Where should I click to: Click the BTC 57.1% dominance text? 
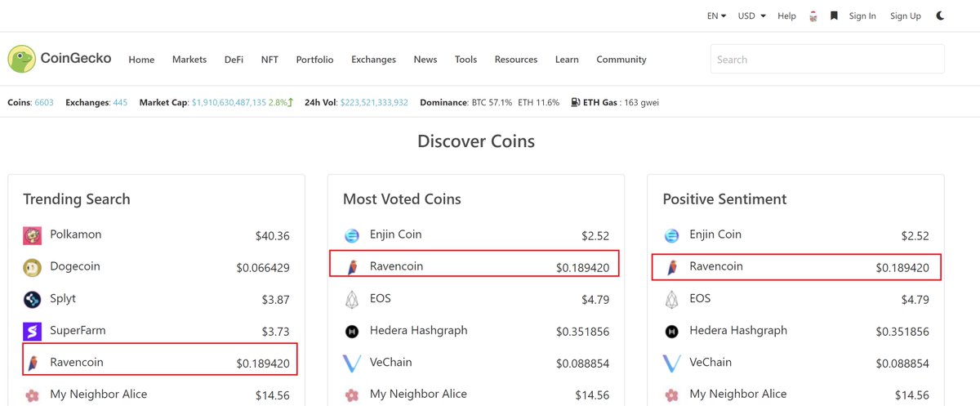(x=492, y=103)
